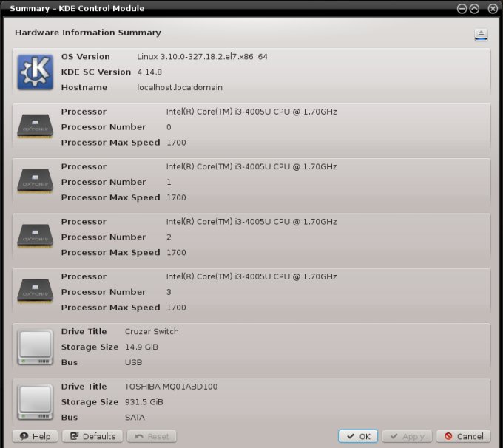Screen dimensions: 503x448
Task: Click the eject icon beside the summary heading
Action: (x=481, y=35)
